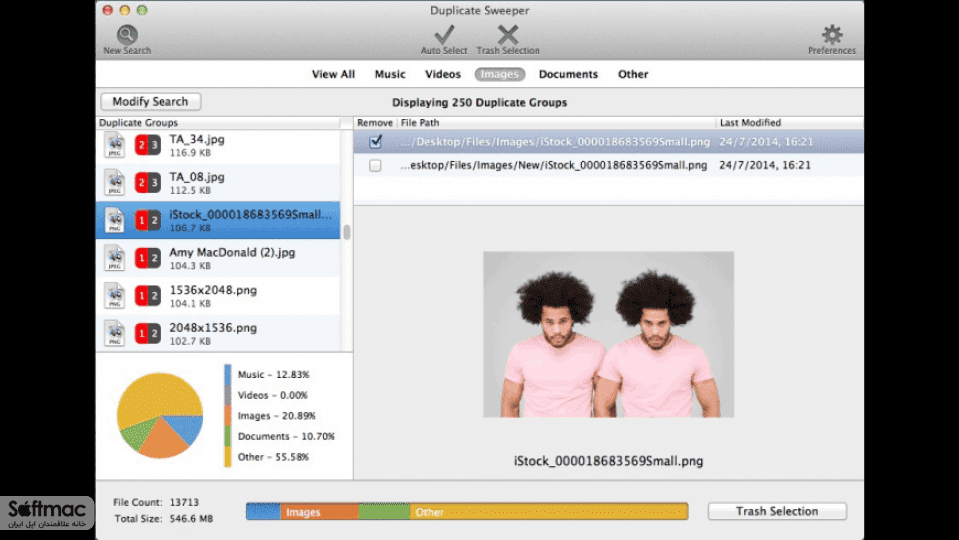959x540 pixels.
Task: Click the Trash Selection X toolbar icon
Action: (x=508, y=34)
